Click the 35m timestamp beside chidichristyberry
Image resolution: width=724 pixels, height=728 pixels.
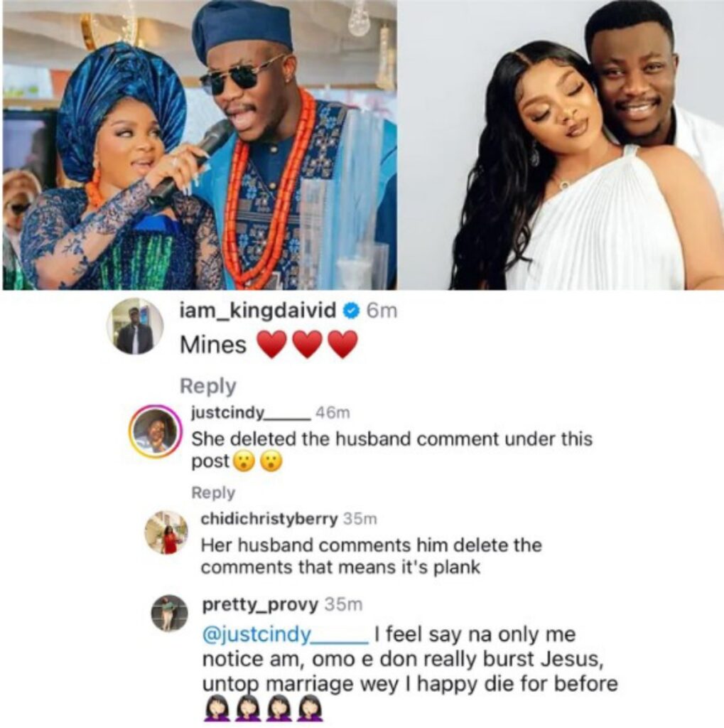[360, 519]
